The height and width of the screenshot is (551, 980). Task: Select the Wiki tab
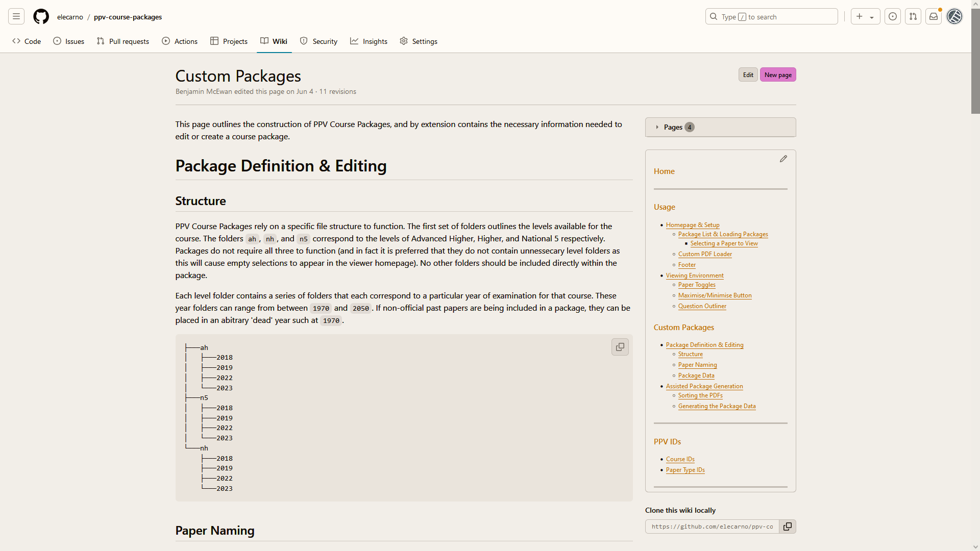pyautogui.click(x=274, y=41)
